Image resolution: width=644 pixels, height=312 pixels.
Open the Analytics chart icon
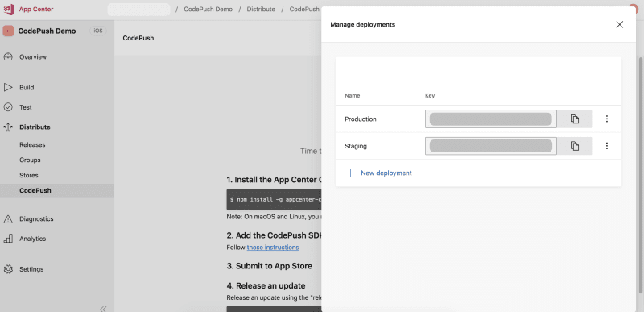coord(8,239)
